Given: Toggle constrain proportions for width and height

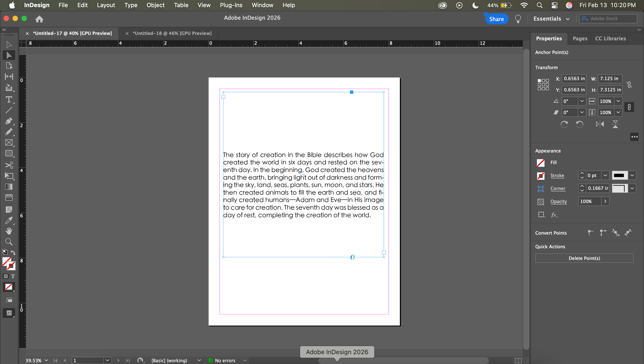Looking at the screenshot, I should pos(629,85).
